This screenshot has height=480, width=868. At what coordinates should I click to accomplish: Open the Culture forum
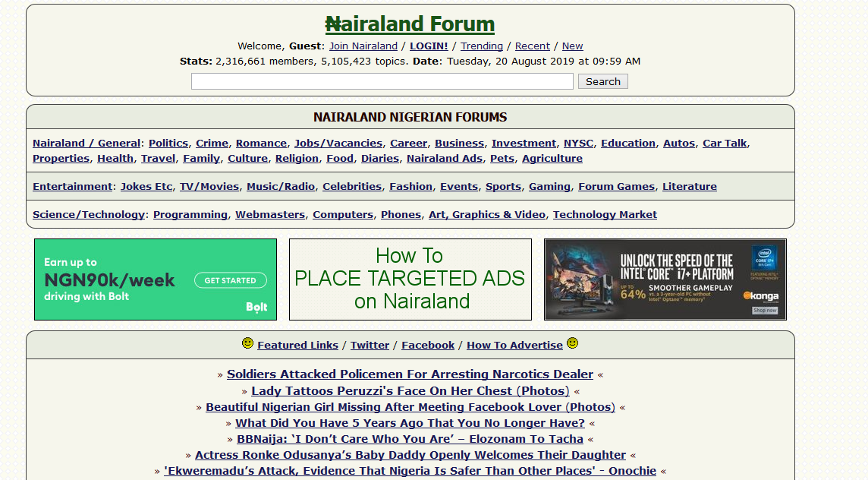point(247,159)
